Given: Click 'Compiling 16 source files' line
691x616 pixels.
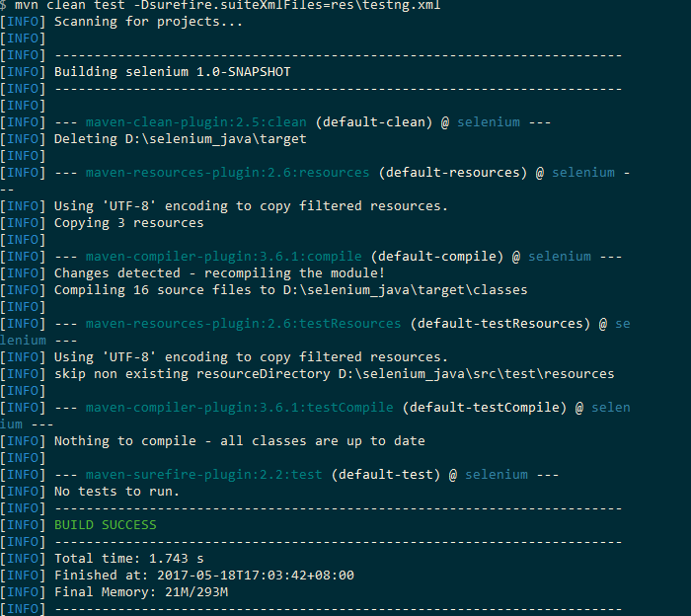Looking at the screenshot, I should click(x=291, y=290).
